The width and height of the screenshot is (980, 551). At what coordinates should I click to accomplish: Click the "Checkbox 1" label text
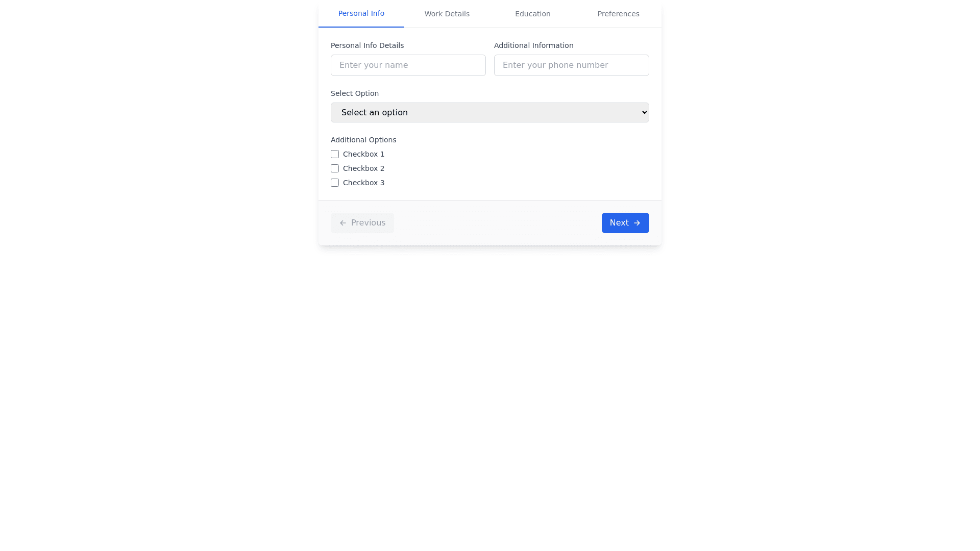(363, 154)
